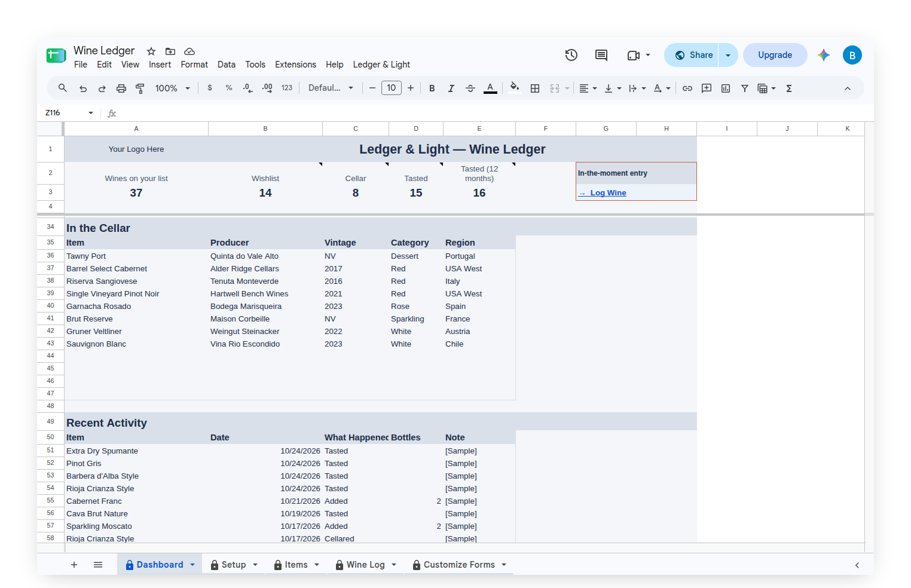Activate the paint format tool
Screen dimensions: 911x588
click(x=140, y=88)
